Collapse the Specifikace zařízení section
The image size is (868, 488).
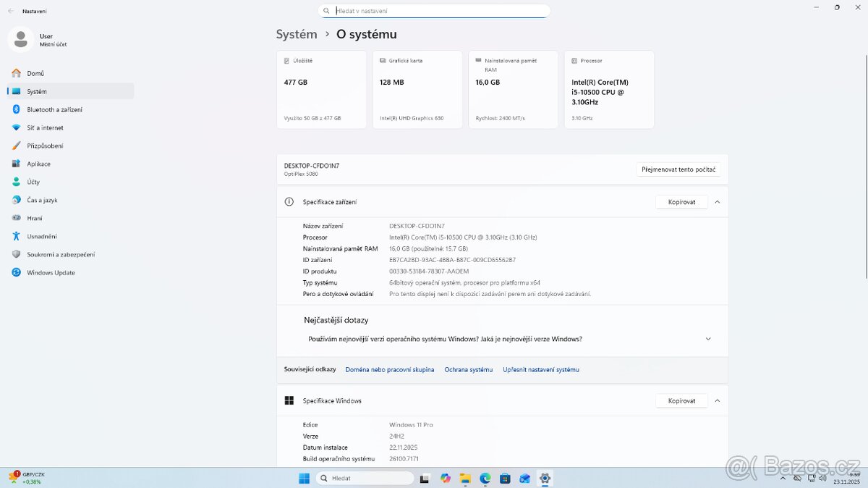pos(717,202)
